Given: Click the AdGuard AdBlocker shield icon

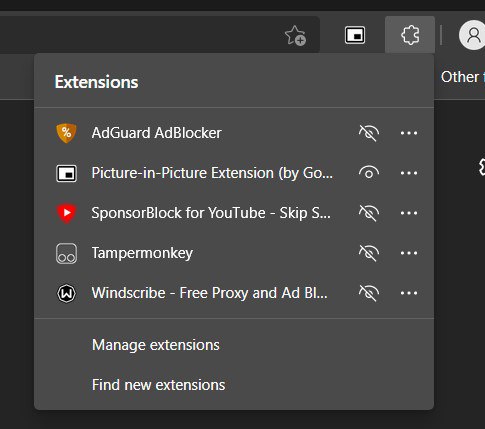Looking at the screenshot, I should pos(66,133).
